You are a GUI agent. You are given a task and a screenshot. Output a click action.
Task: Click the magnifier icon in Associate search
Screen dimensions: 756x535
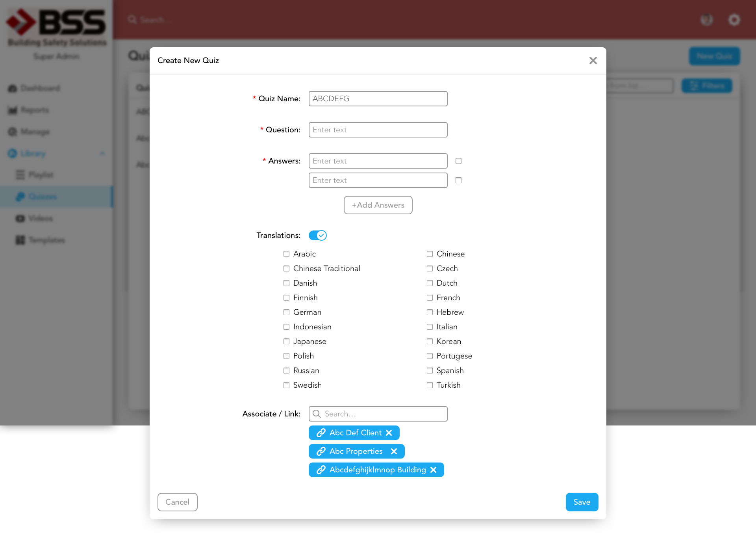coord(317,414)
